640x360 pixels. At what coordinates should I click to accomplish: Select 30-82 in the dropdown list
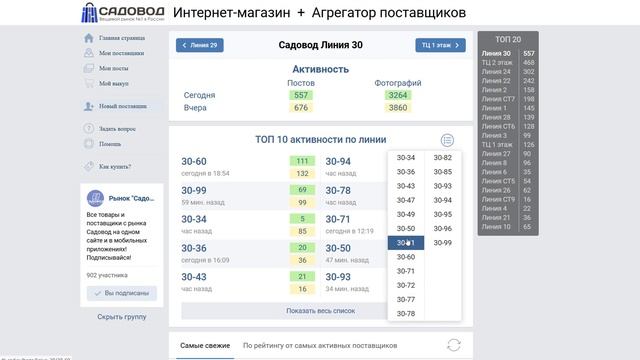[x=442, y=158]
